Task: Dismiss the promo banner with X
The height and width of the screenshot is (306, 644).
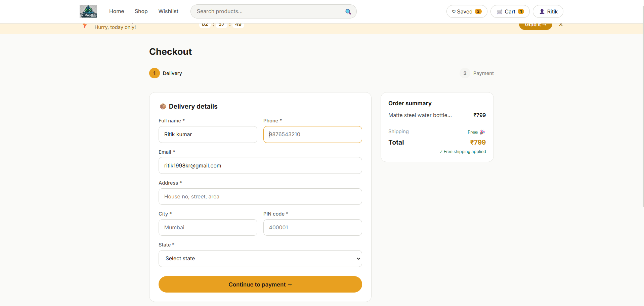Action: [561, 25]
